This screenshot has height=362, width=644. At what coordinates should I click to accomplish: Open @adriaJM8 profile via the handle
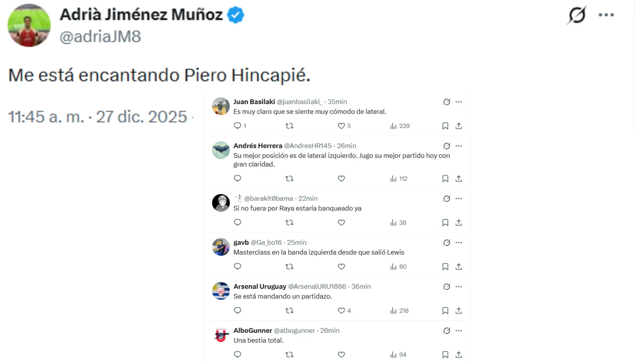click(100, 36)
